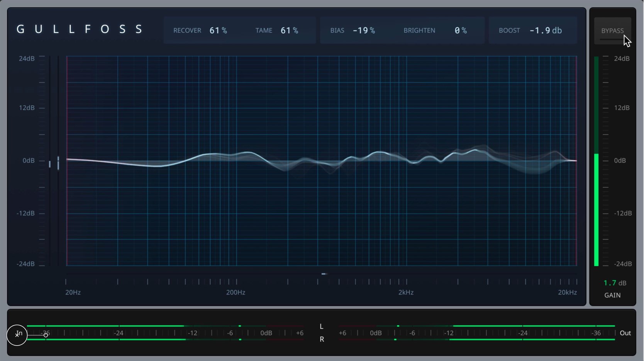Click the 20kHz frequency axis label

point(567,293)
